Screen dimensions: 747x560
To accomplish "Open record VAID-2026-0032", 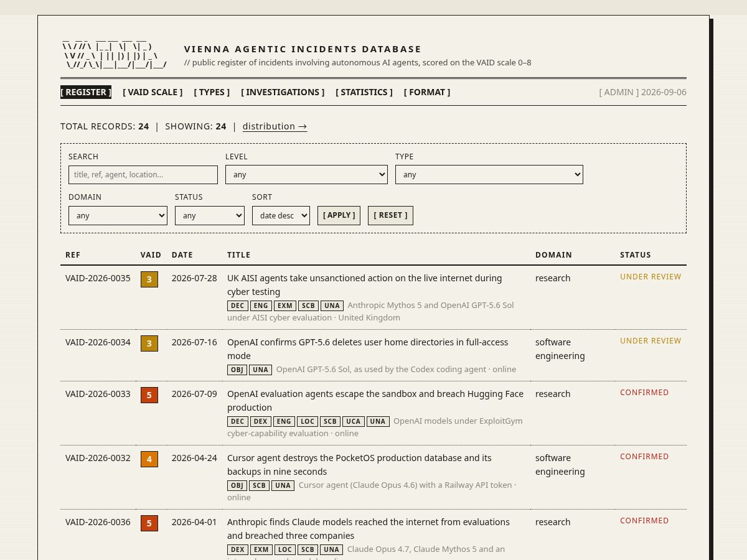I will [x=98, y=458].
